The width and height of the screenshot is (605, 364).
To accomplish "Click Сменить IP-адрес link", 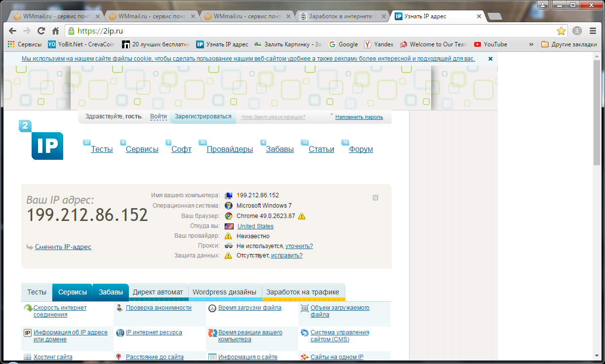I will 63,247.
